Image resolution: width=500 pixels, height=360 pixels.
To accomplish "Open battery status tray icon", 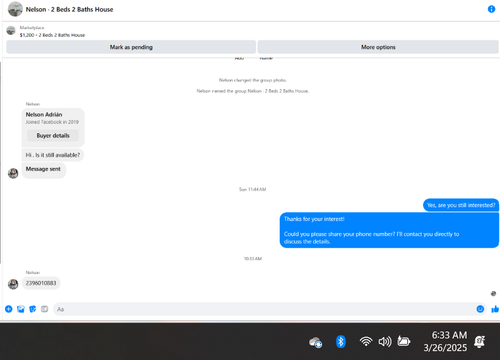I will point(403,341).
